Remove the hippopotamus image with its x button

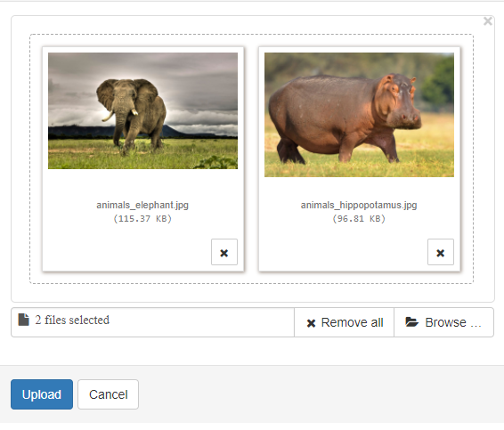tap(441, 252)
